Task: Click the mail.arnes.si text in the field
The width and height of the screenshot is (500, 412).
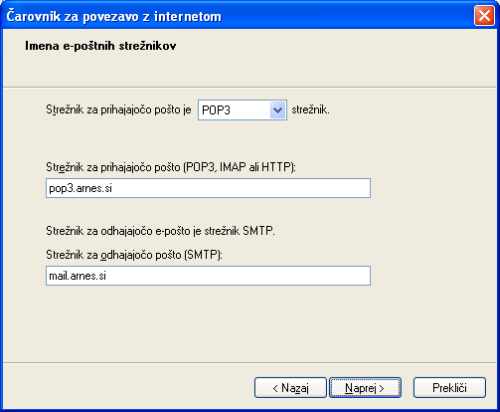Action: (78, 276)
